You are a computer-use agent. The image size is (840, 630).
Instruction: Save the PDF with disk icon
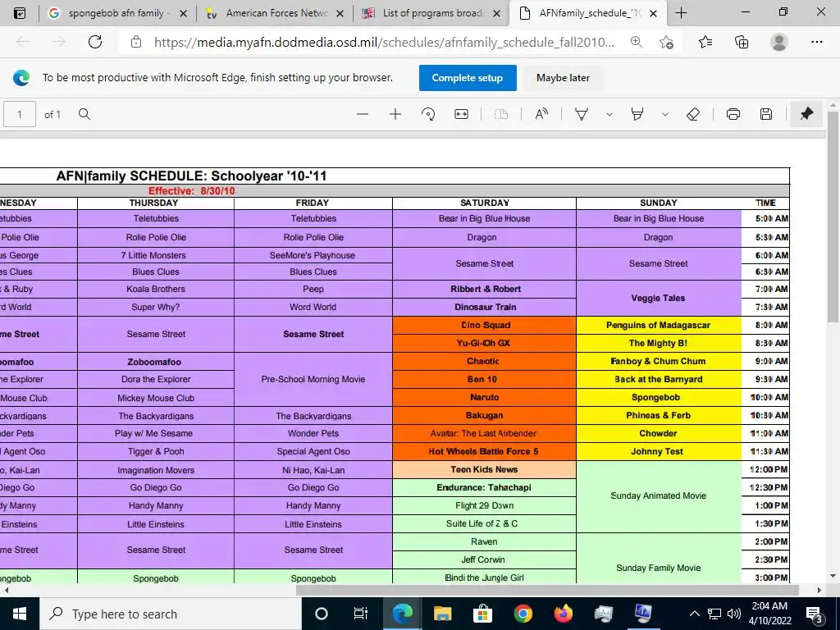pyautogui.click(x=766, y=114)
